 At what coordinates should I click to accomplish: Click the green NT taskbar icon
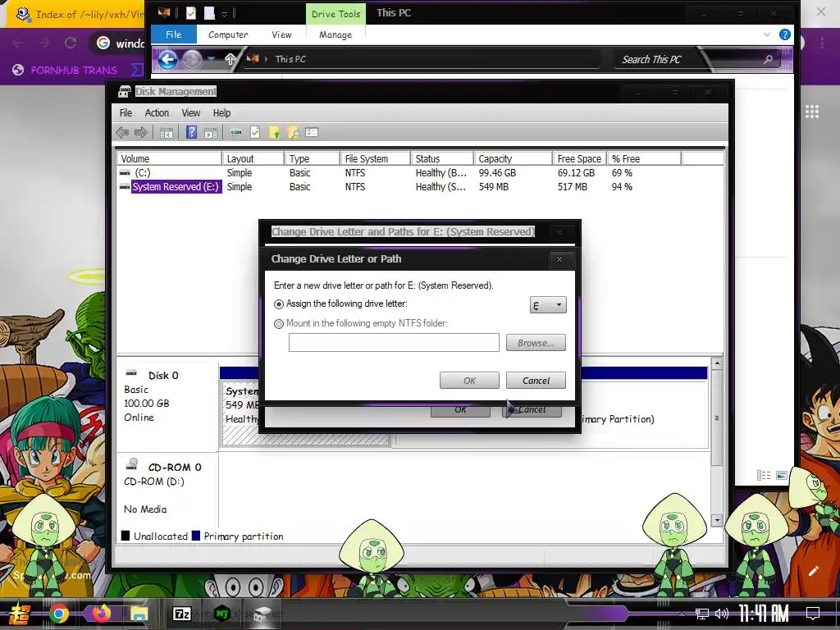click(x=221, y=614)
